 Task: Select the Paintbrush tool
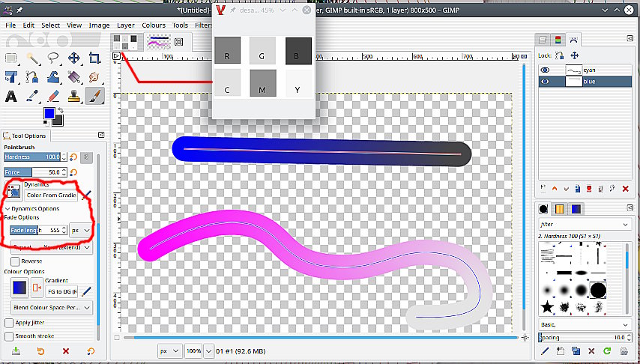coord(94,97)
